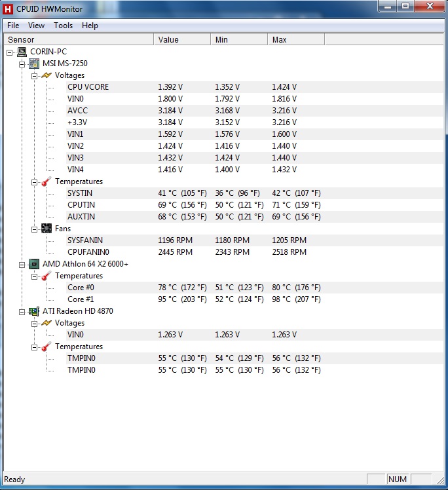Select the Core #0 temperature row
Screen dimensions: 448x490
click(x=255, y=288)
